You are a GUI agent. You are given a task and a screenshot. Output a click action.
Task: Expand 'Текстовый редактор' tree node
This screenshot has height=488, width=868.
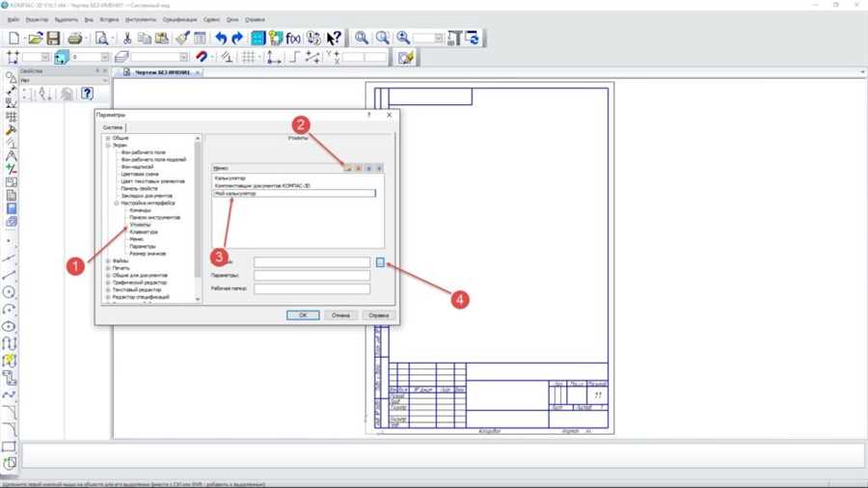coord(108,289)
